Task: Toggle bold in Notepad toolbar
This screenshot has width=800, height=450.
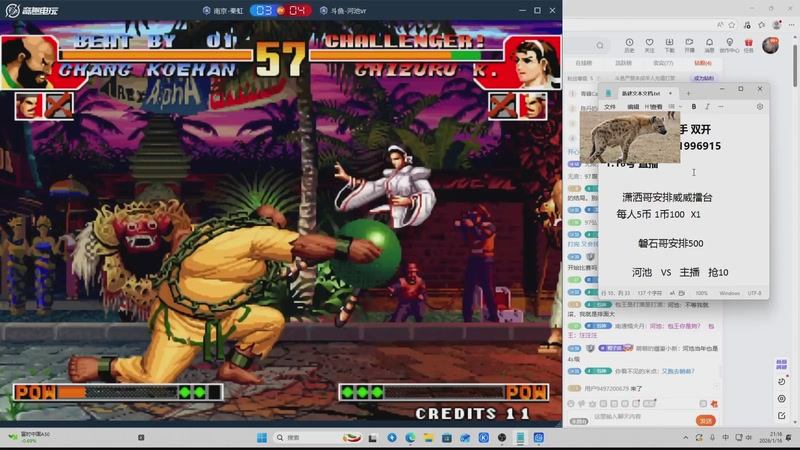Action: (x=694, y=107)
